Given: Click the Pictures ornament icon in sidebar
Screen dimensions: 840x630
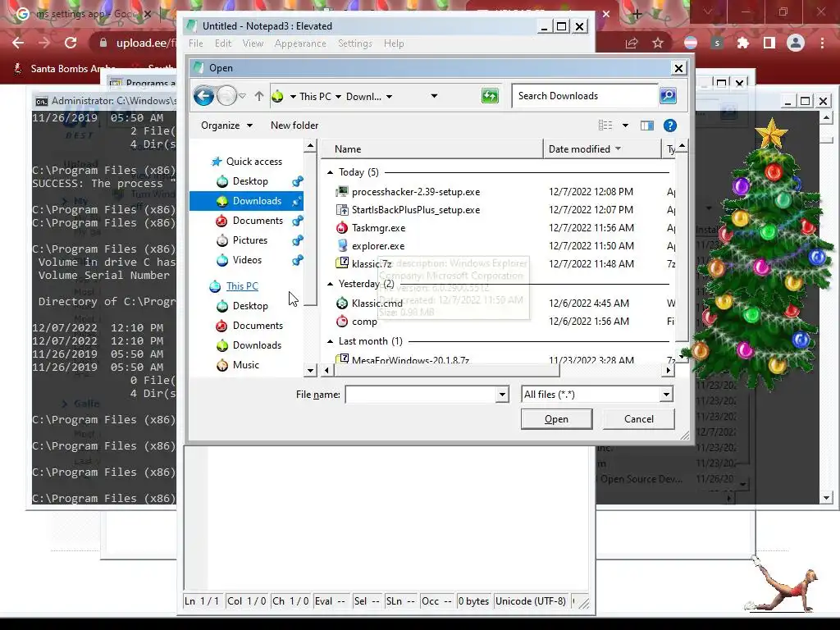Looking at the screenshot, I should coord(222,240).
